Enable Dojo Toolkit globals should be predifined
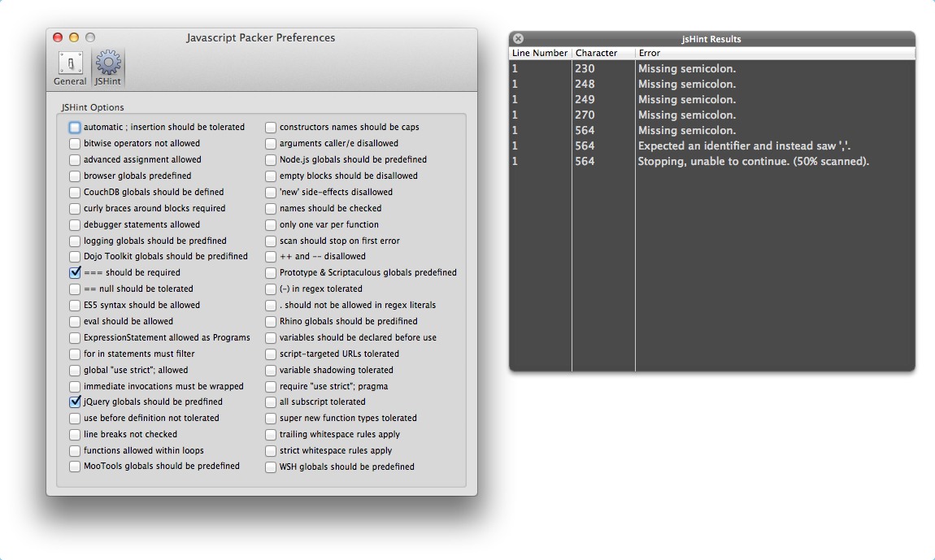The height and width of the screenshot is (560, 935). click(75, 257)
